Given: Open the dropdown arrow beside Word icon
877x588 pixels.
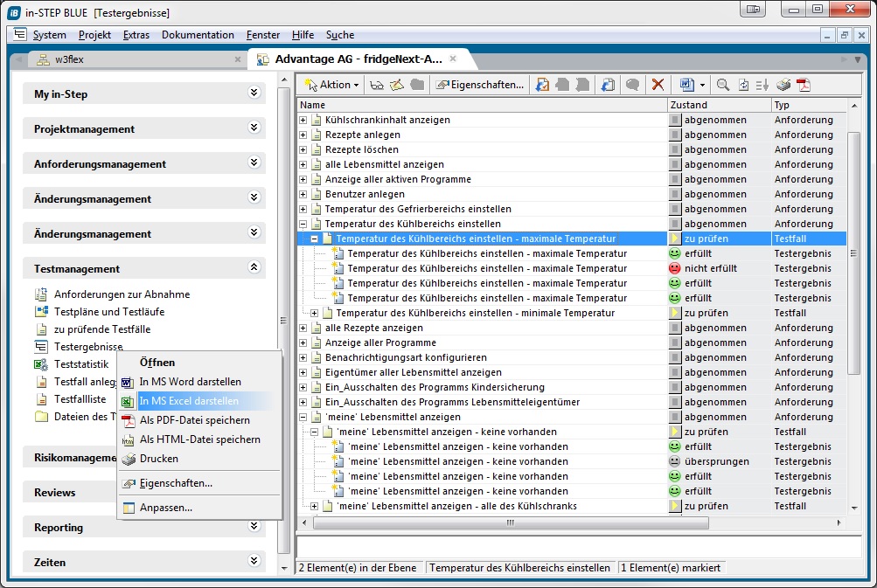Looking at the screenshot, I should (x=703, y=85).
